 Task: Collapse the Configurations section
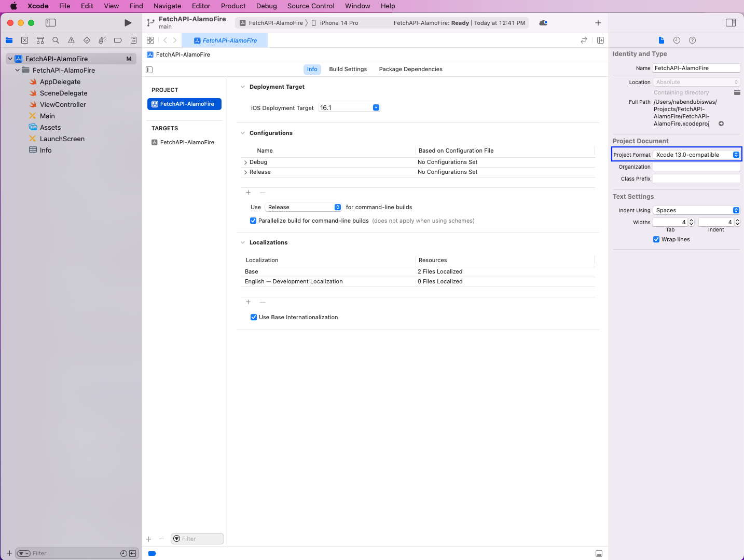point(242,133)
